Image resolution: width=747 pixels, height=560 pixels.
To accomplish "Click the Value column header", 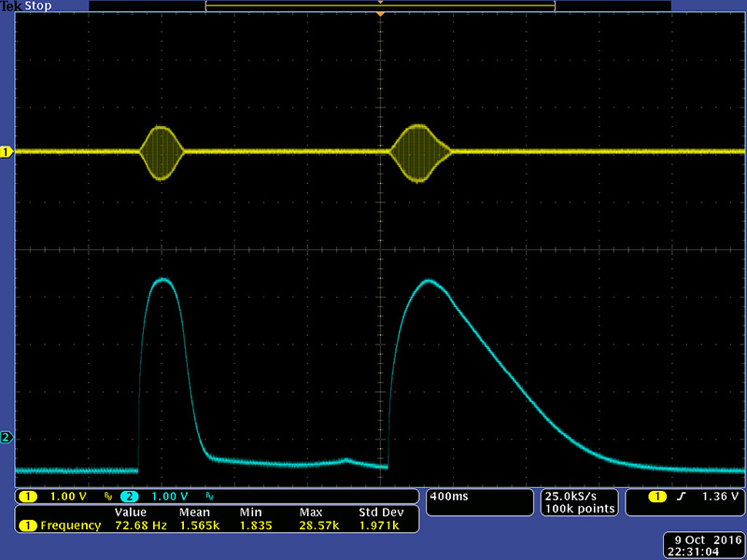I will 130,512.
